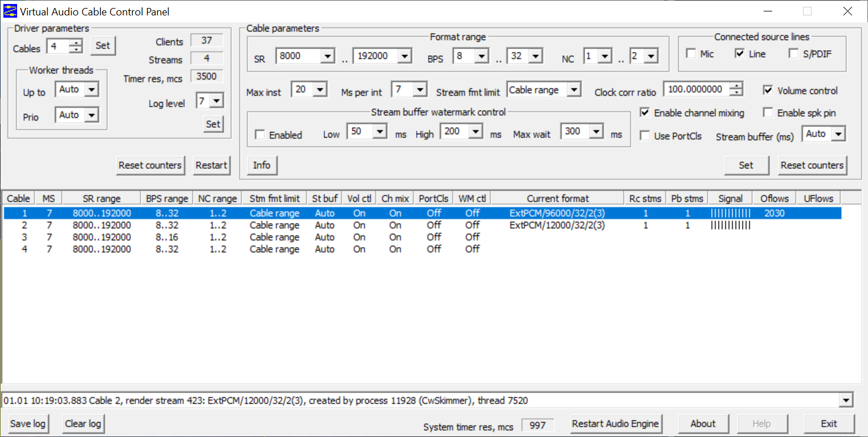Toggle the Line source line checkbox

[x=740, y=54]
